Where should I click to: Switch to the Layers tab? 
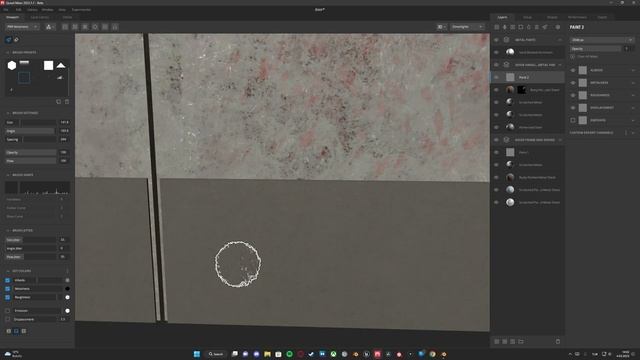[502, 17]
